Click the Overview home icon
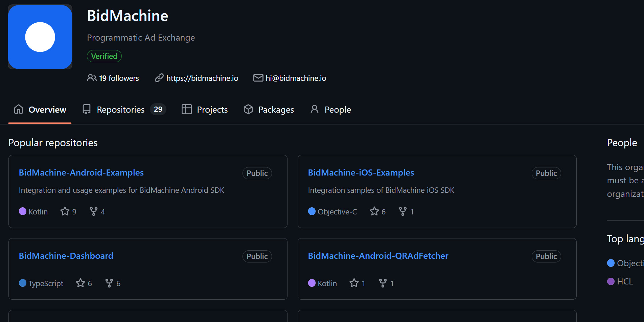This screenshot has width=644, height=322. click(x=19, y=109)
